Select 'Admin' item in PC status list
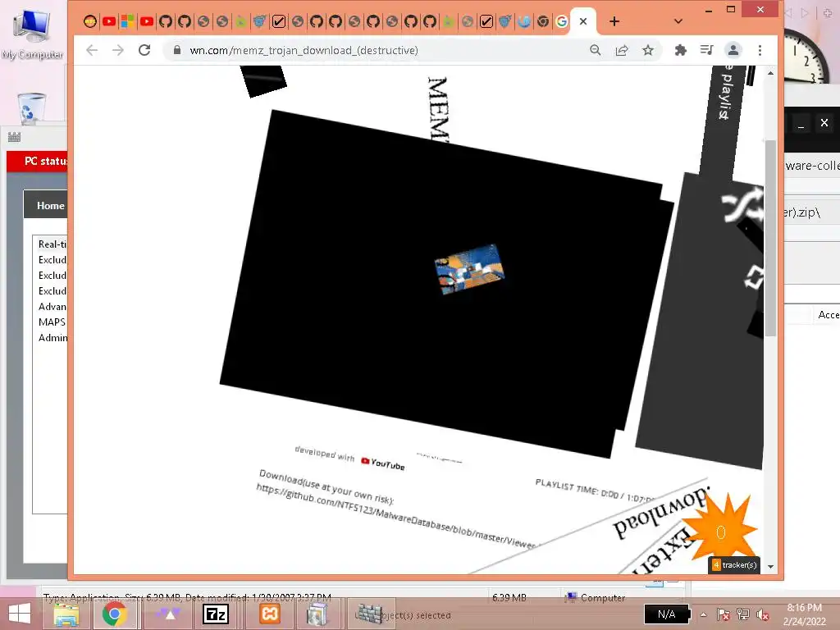 [52, 337]
